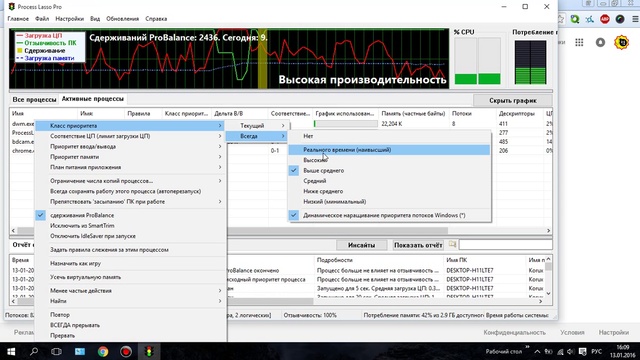Viewport: 640px width, 360px height.
Task: Open taskbar search magnifier
Action: click(34, 351)
